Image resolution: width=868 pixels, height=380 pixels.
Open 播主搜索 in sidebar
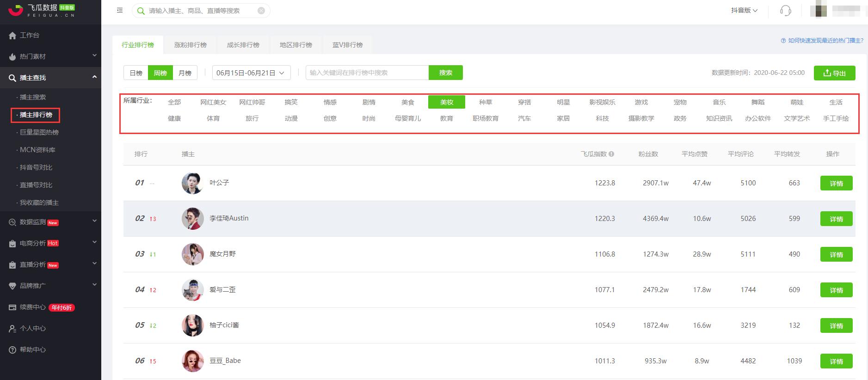point(33,97)
